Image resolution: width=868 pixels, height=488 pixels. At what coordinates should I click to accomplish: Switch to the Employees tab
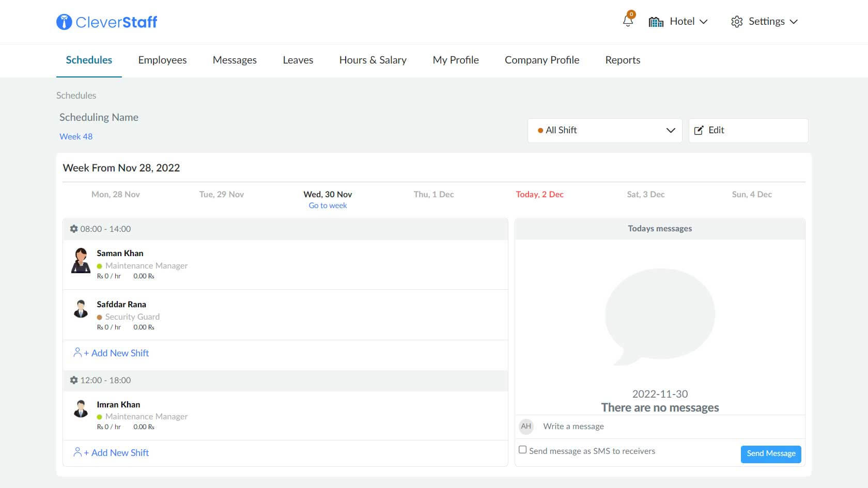coord(162,60)
